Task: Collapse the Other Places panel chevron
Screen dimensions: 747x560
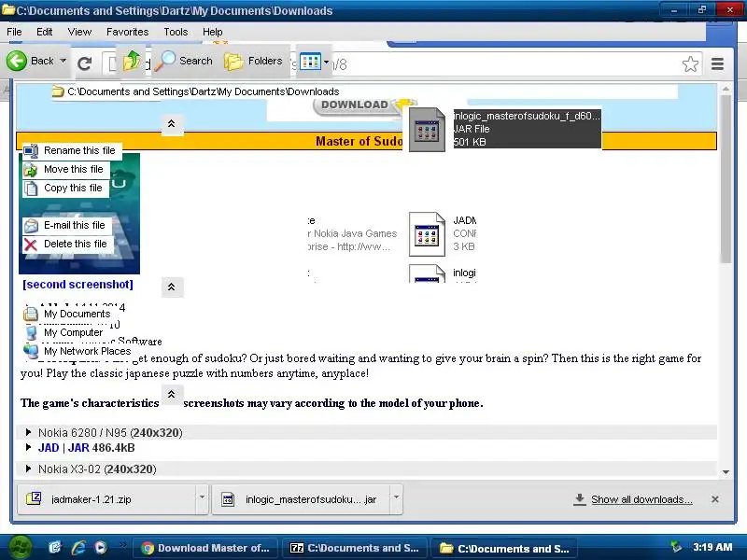Action: (x=172, y=287)
